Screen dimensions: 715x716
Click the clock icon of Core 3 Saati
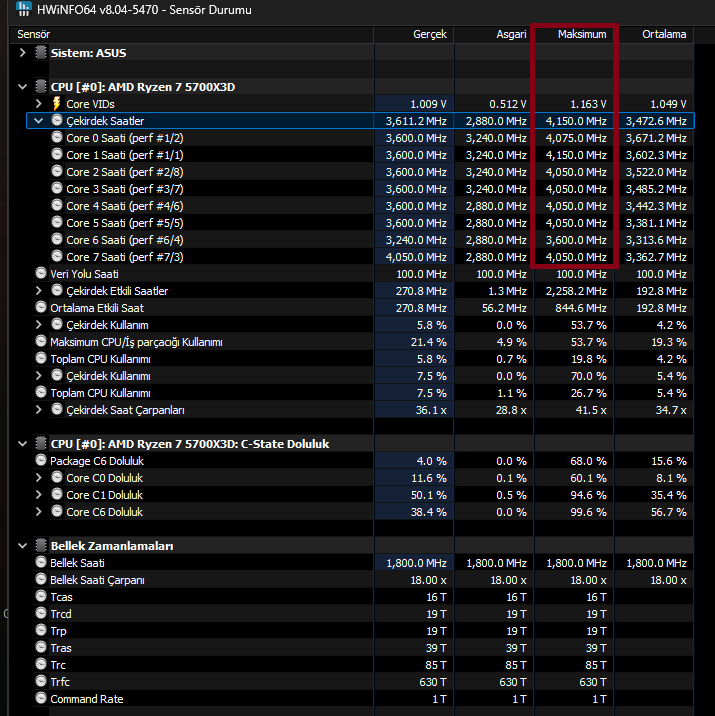pos(57,188)
